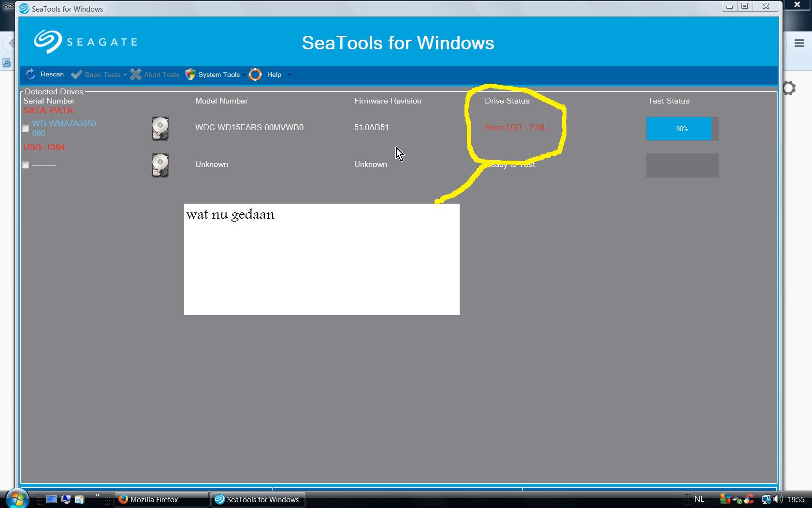Image resolution: width=812 pixels, height=508 pixels.
Task: Click the Help lifebuoy icon
Action: pos(255,75)
